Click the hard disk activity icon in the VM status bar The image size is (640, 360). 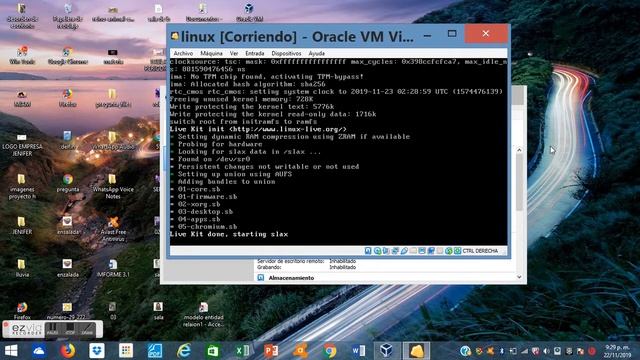pos(368,251)
